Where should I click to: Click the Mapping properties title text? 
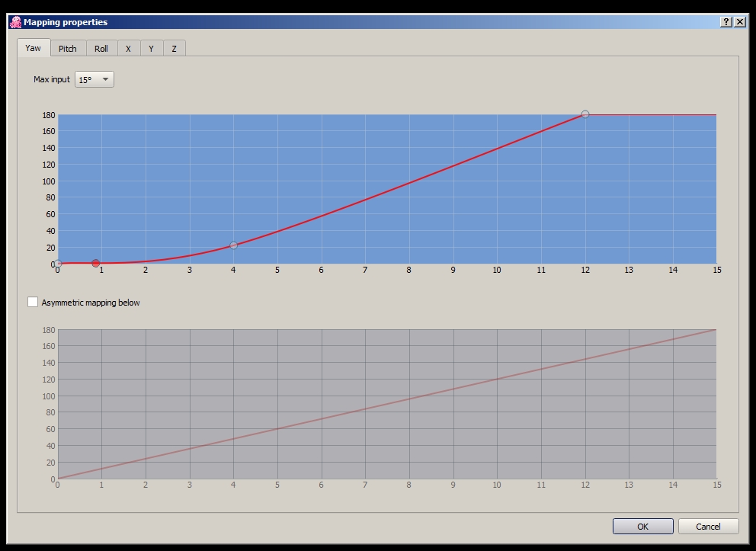point(66,22)
